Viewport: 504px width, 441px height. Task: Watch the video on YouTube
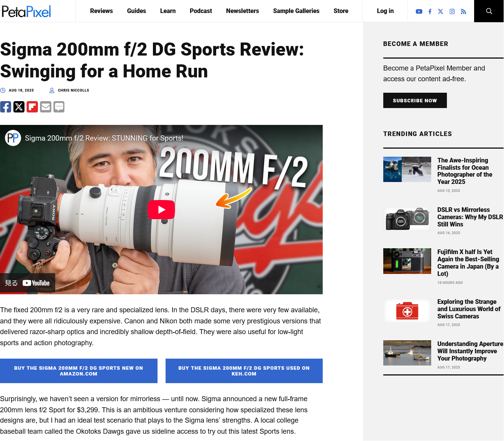pos(28,283)
